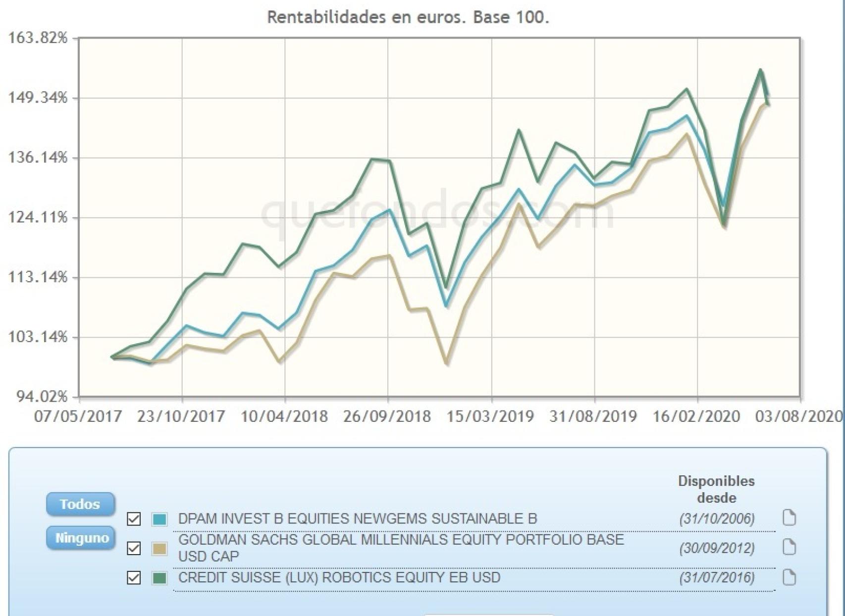Click the 124.11% y-axis label

[37, 217]
